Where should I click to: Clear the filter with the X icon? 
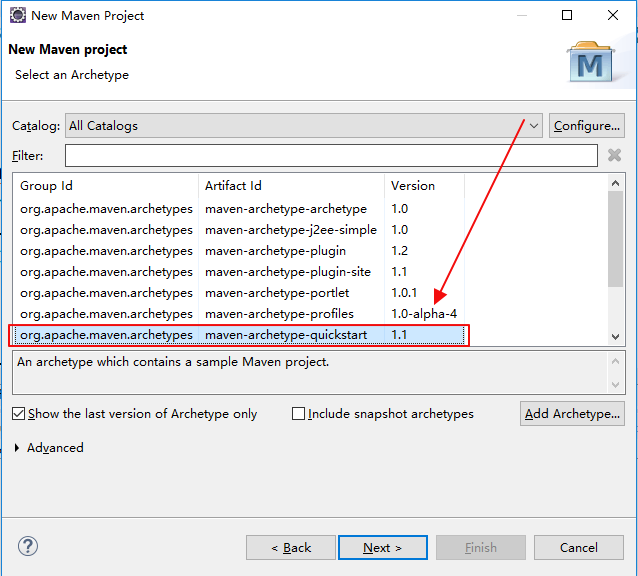[x=614, y=155]
